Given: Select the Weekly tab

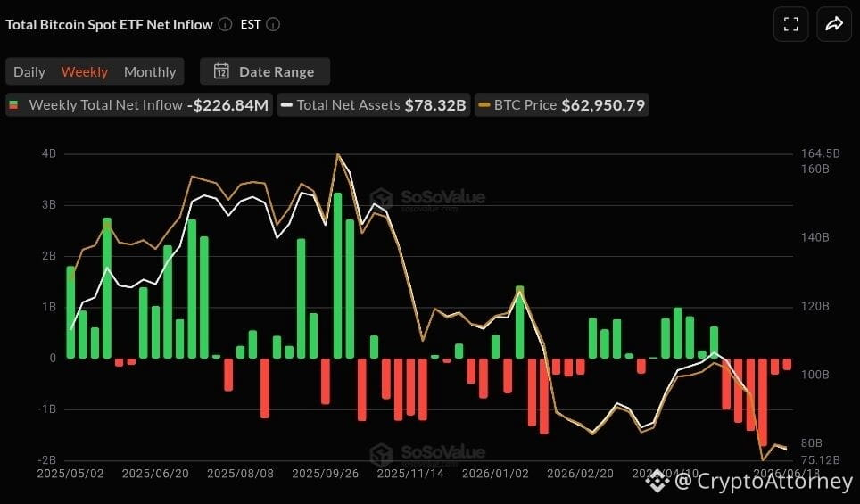Looking at the screenshot, I should pos(85,72).
